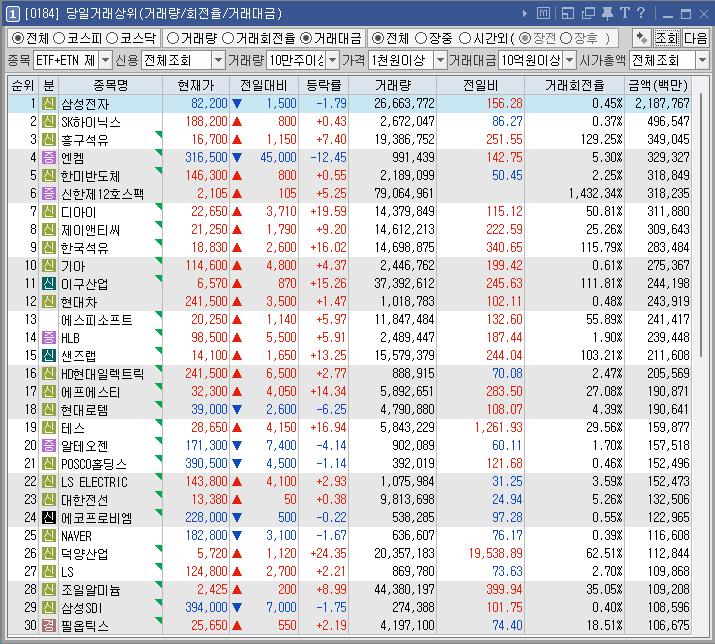The image size is (715, 644).
Task: Click the black badge icon on the 에코프로비엠 row
Action: [49, 518]
